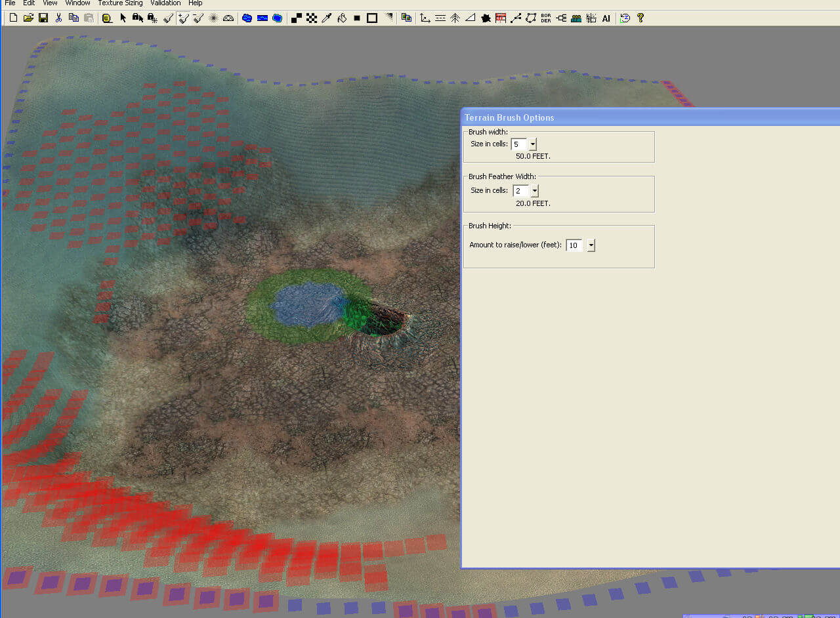
Task: Click the ramp triangle tool icon
Action: click(470, 18)
